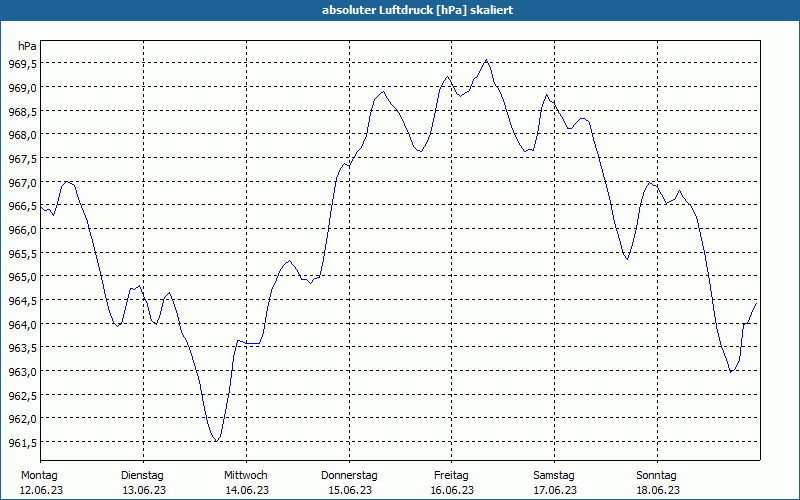800x500 pixels.
Task: Click the pressure curve's lowest dip on Dienstag
Action: [217, 440]
